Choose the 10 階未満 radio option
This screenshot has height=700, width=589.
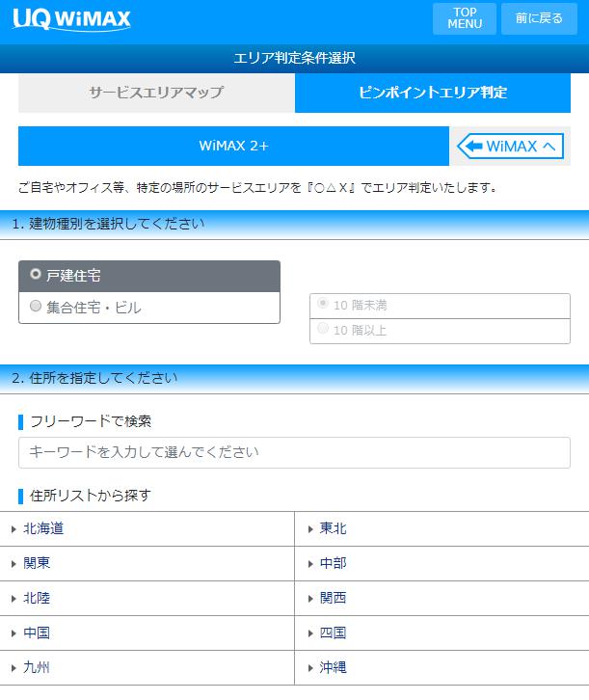point(323,304)
